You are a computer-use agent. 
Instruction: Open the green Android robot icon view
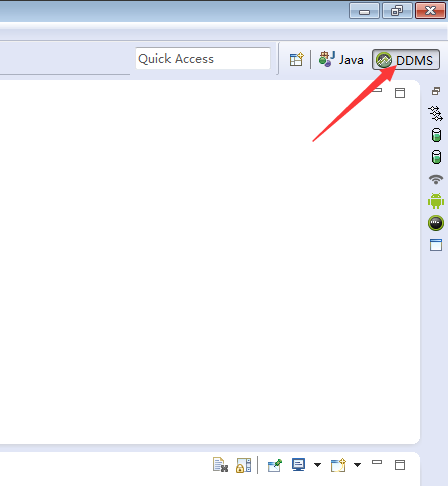click(x=436, y=201)
